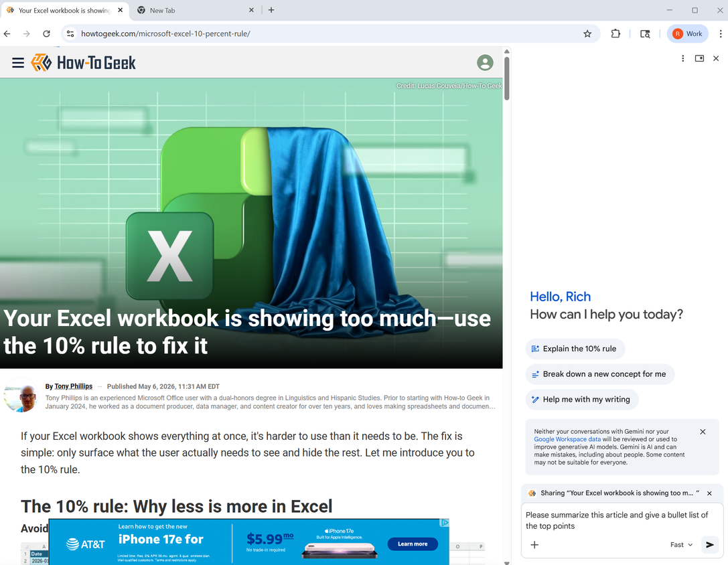
Task: Open Chrome's three-dot menu
Action: (x=720, y=33)
